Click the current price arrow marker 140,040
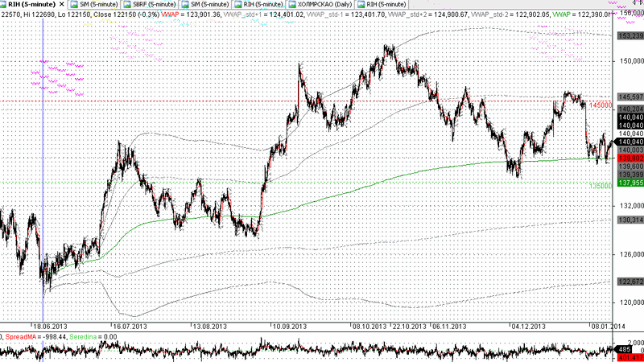Screen dimensions: 644x362 point(629,142)
